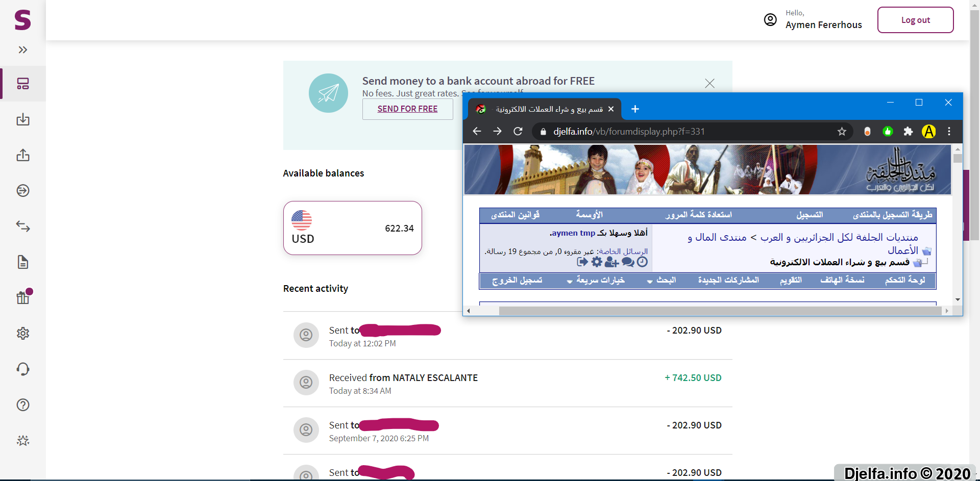The height and width of the screenshot is (481, 980).
Task: Click the Skrill S logo
Action: click(22, 20)
